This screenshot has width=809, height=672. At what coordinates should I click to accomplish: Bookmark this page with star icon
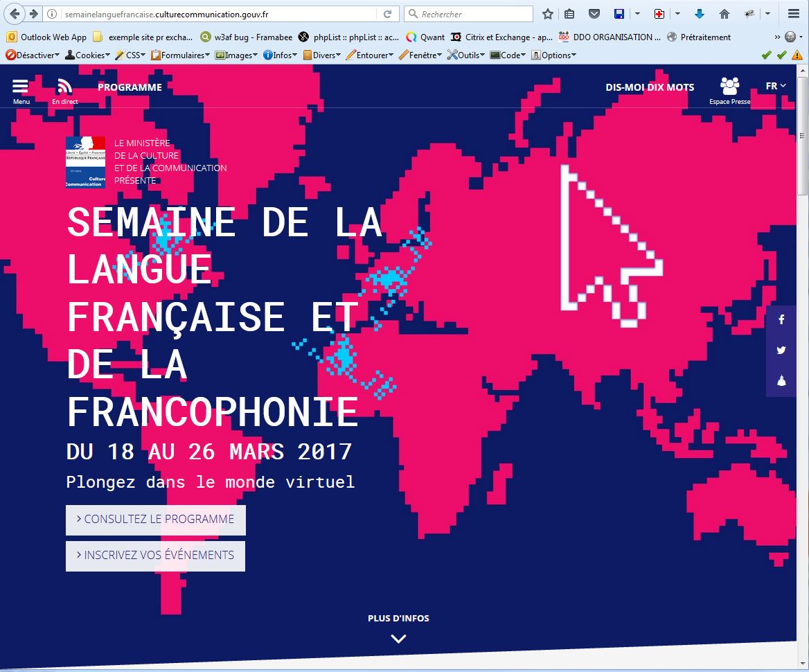pyautogui.click(x=548, y=14)
